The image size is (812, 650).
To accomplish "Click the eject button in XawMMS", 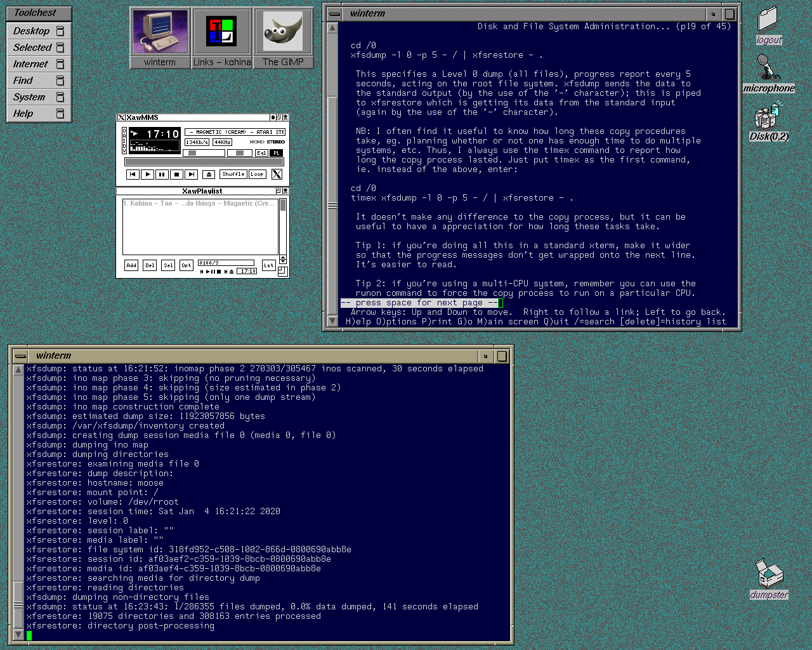I will point(209,175).
